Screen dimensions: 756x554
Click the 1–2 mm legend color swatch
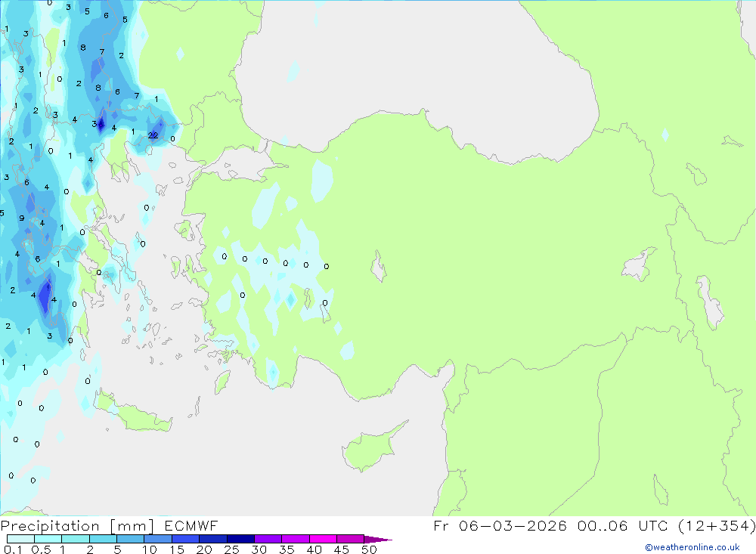pyautogui.click(x=76, y=539)
